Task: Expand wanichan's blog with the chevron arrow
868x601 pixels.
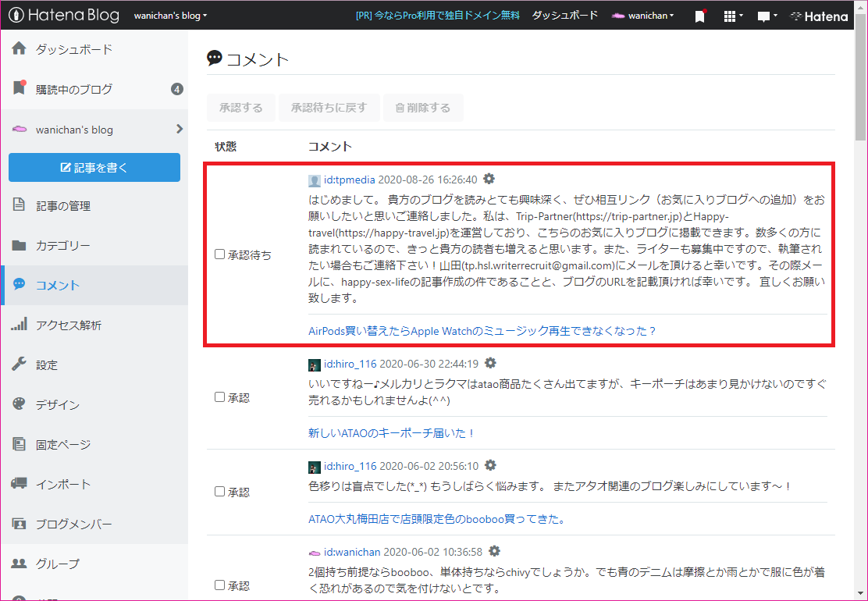Action: [x=179, y=130]
